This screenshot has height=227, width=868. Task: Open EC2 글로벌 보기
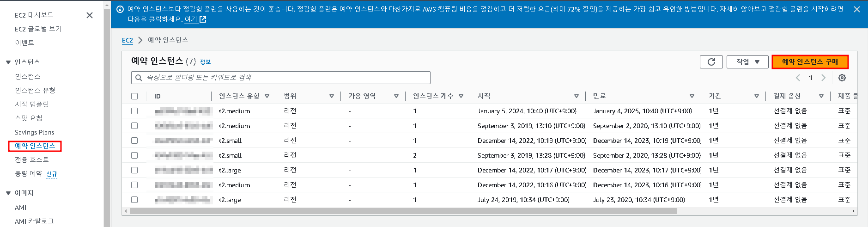pos(38,29)
